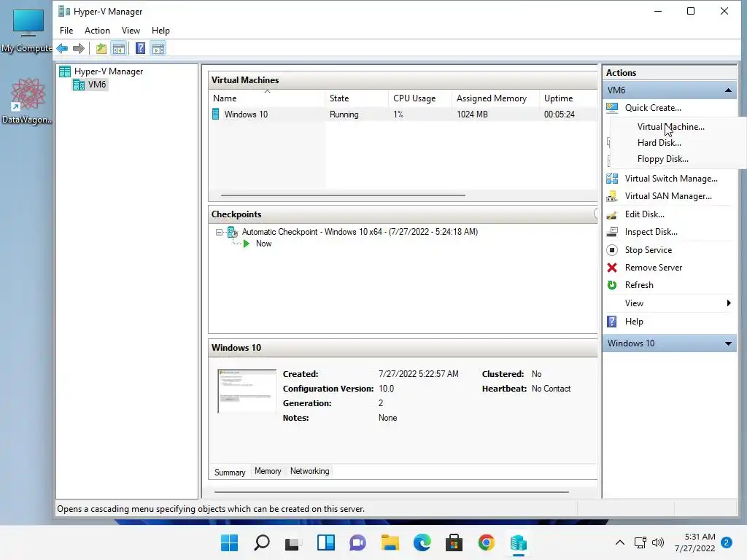
Task: Click the Quick Create icon in Actions
Action: [x=612, y=108]
